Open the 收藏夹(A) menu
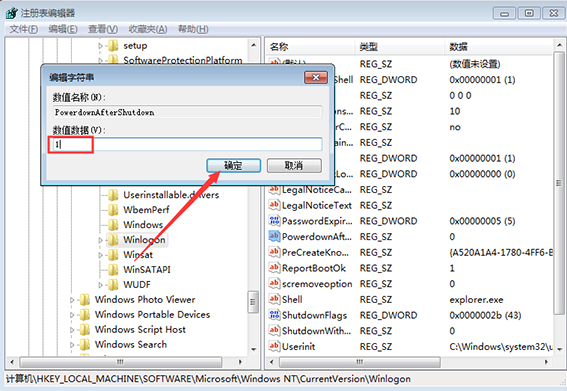Screen dimensions: 567x391 click(x=148, y=29)
